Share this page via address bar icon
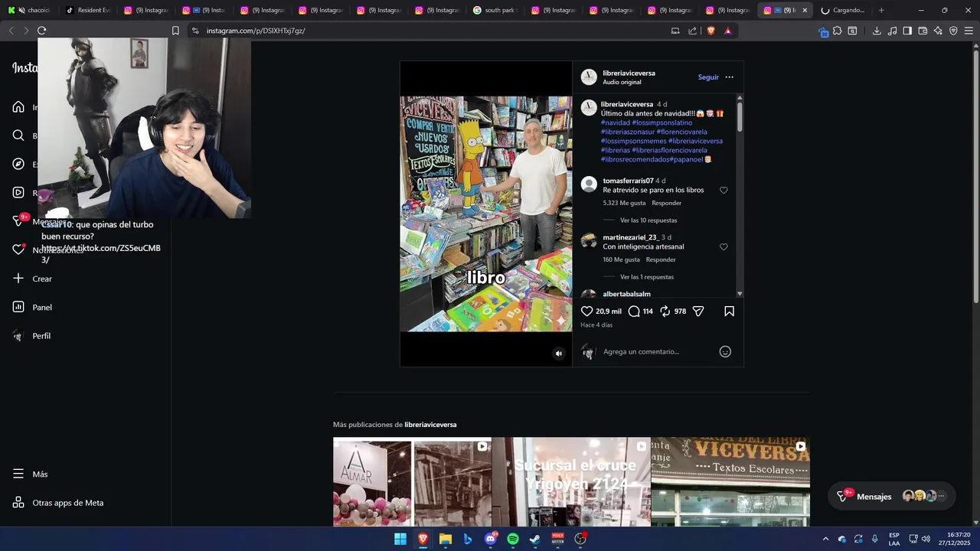The width and height of the screenshot is (980, 551). point(692,31)
